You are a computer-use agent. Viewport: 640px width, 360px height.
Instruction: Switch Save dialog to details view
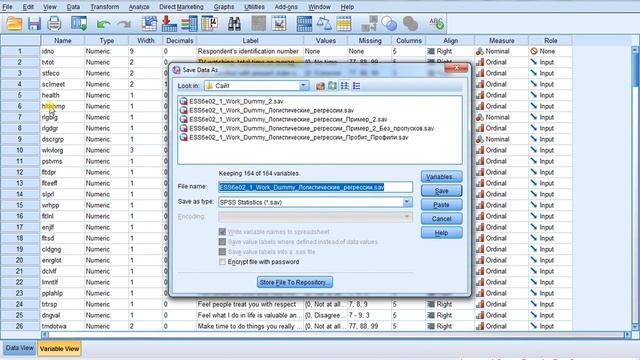[356, 86]
